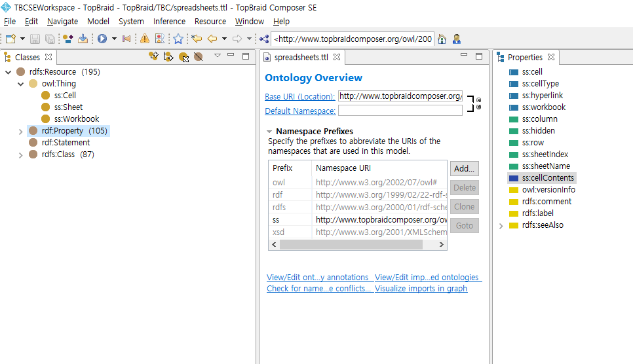
Task: Open the Model menu
Action: coord(98,22)
